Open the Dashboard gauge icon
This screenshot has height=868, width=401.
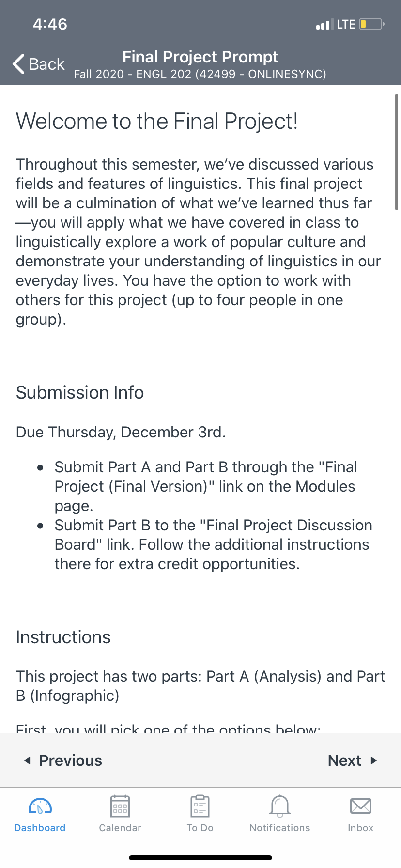click(x=40, y=806)
